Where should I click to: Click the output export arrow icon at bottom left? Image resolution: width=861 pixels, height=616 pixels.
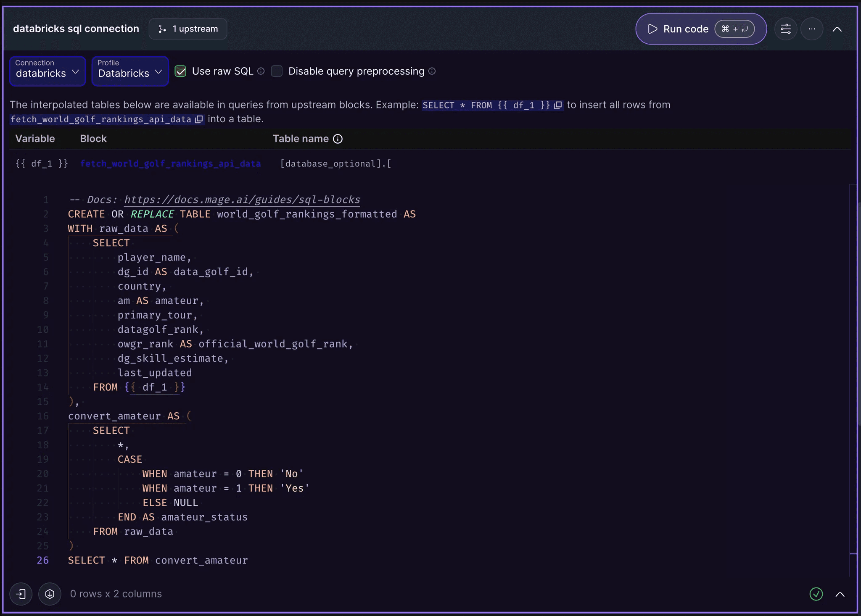[21, 594]
